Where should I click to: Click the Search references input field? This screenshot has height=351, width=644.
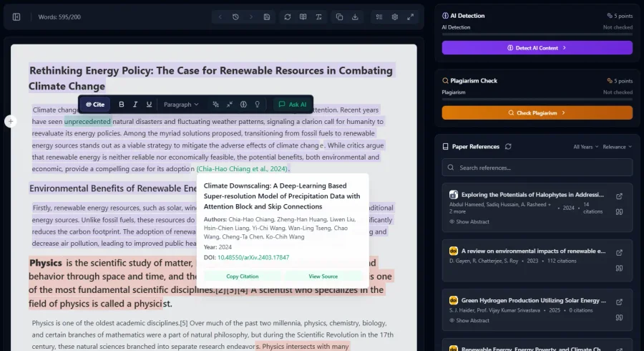(537, 168)
